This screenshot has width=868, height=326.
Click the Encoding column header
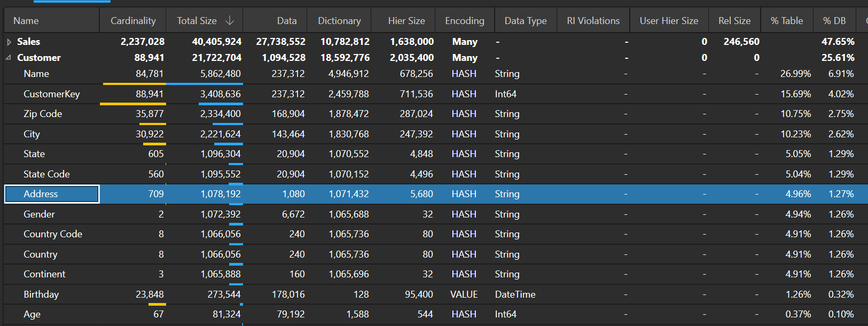point(464,21)
